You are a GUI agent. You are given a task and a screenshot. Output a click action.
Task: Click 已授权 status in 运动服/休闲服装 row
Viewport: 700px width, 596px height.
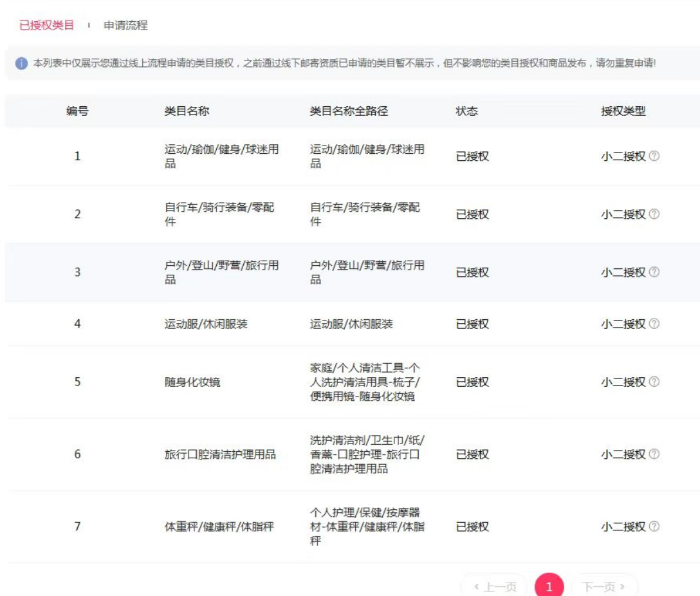click(x=472, y=324)
